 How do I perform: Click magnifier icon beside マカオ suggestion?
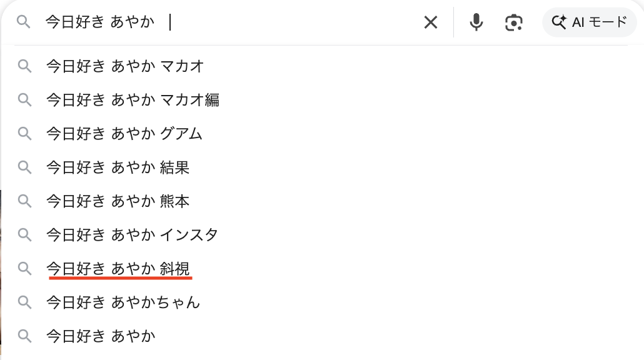click(x=24, y=66)
